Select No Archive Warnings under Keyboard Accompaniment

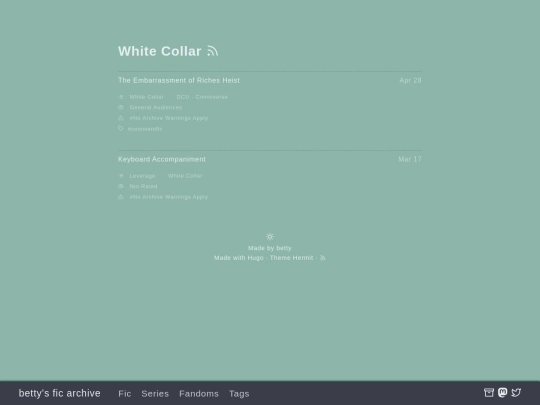[x=169, y=197]
